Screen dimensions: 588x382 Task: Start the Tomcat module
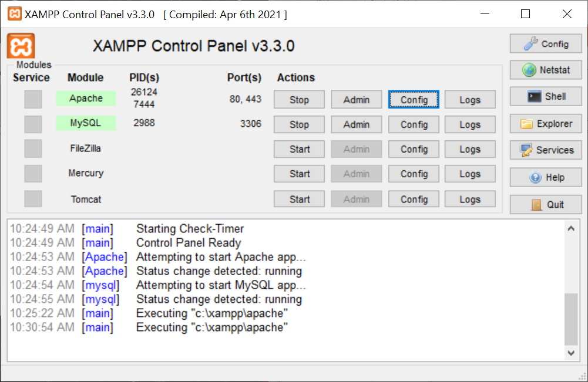click(x=299, y=199)
